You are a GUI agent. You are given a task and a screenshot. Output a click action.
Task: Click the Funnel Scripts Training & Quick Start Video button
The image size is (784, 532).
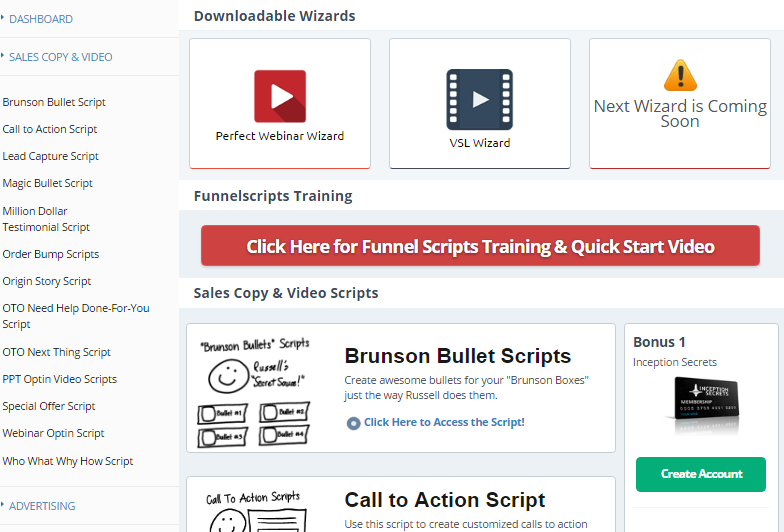(480, 246)
